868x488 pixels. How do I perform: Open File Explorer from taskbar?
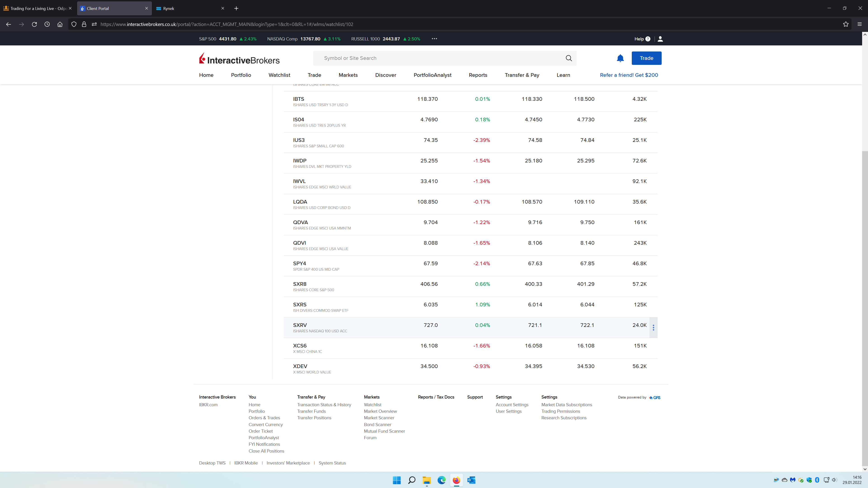[427, 480]
